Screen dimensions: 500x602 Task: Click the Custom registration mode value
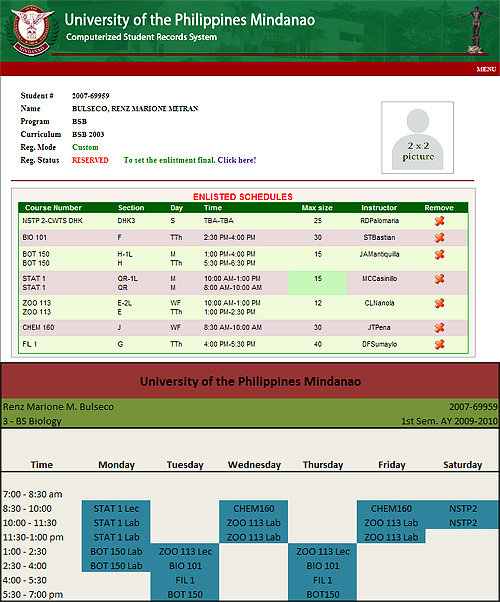85,147
